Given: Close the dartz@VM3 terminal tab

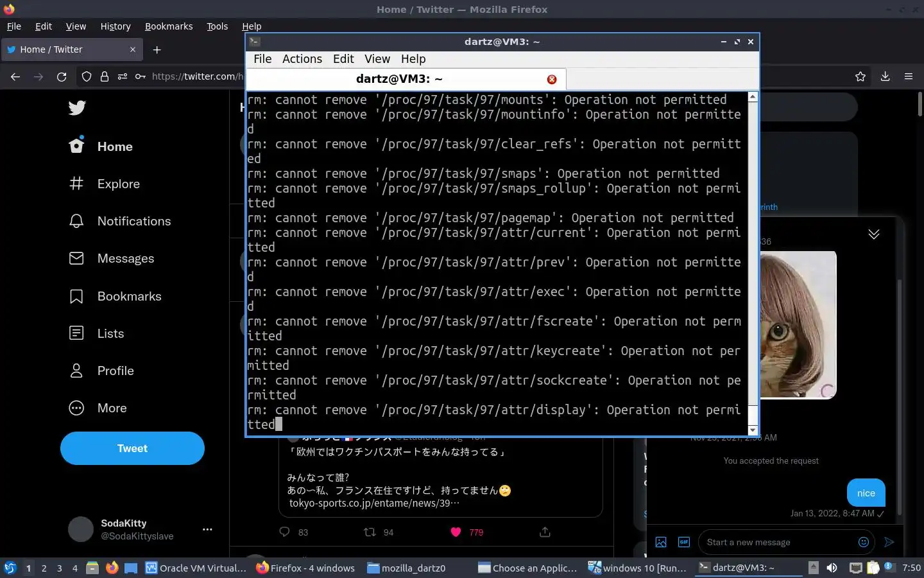Looking at the screenshot, I should [x=552, y=80].
